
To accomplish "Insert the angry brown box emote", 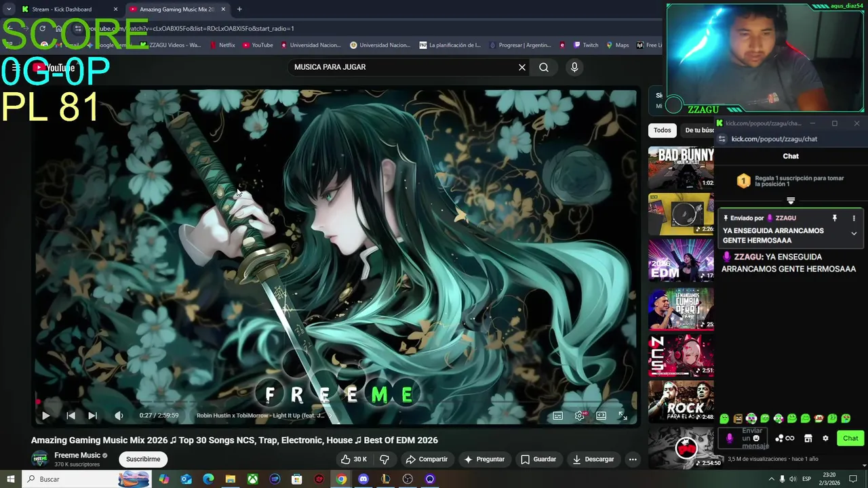I will click(x=738, y=419).
